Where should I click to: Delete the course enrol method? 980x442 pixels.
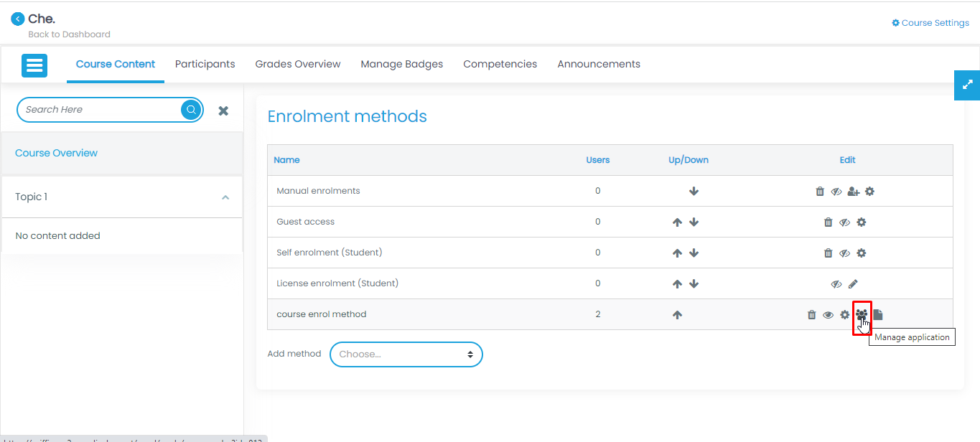(x=811, y=315)
